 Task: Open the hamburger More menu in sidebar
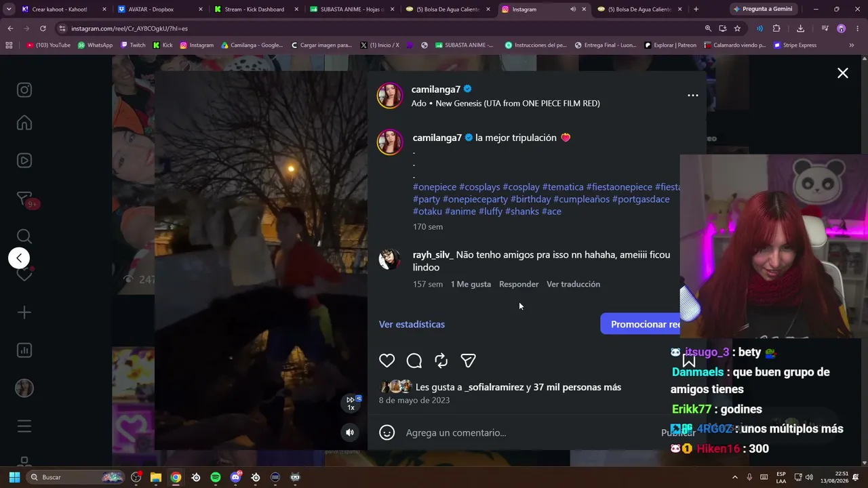point(24,426)
